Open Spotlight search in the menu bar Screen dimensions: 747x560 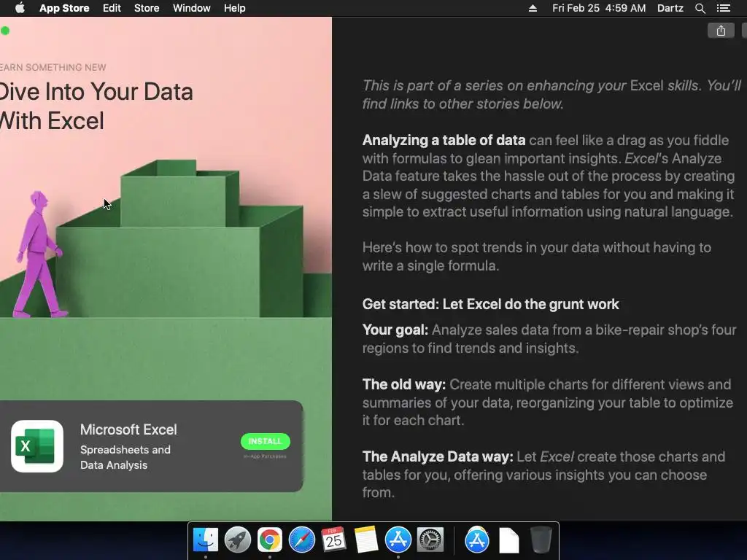pos(700,8)
